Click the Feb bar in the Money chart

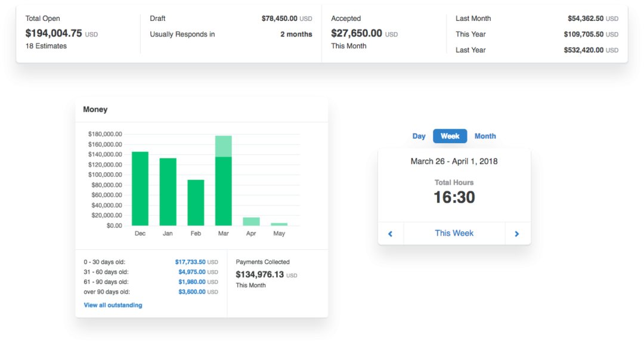pos(196,202)
